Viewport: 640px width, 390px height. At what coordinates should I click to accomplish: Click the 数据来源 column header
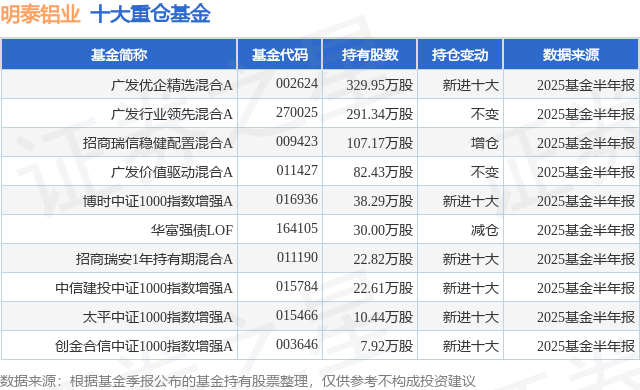tap(571, 55)
